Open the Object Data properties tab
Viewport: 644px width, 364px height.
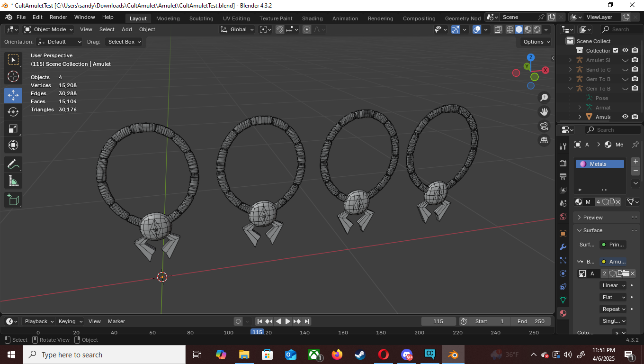(x=563, y=300)
